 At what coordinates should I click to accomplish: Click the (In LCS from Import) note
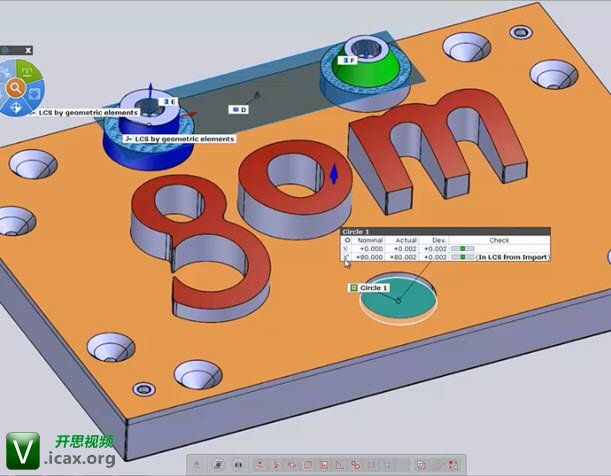[x=512, y=257]
